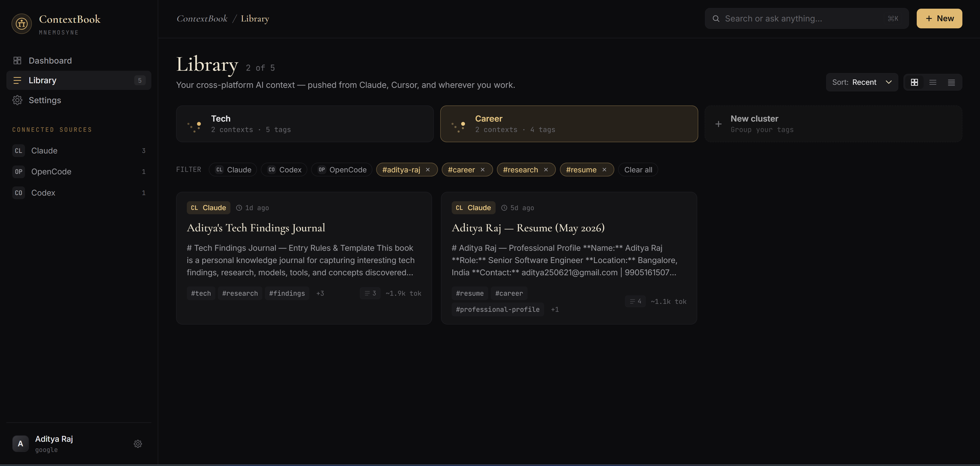The height and width of the screenshot is (466, 980).
Task: Select the OpenCode connected source
Action: pyautogui.click(x=79, y=172)
